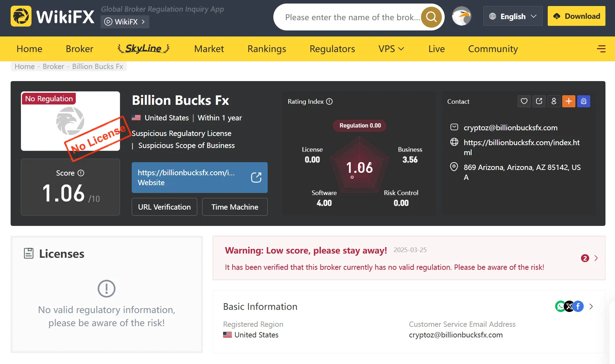The image size is (615, 364).
Task: Click the Licenses panel heading
Action: [x=62, y=254]
